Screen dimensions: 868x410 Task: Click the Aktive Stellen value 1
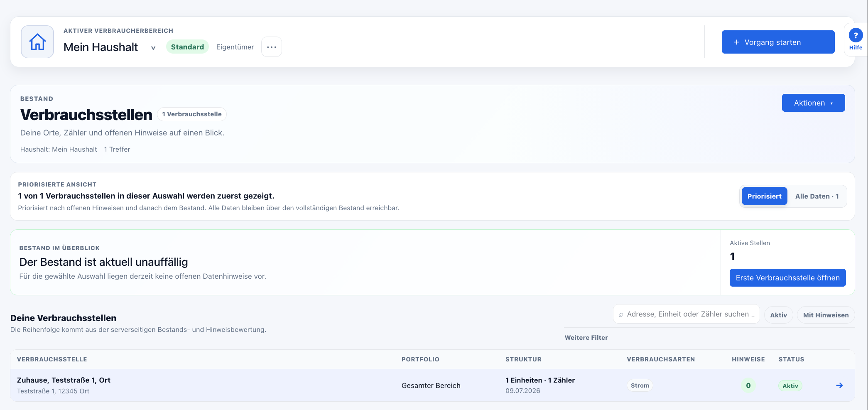pos(732,256)
